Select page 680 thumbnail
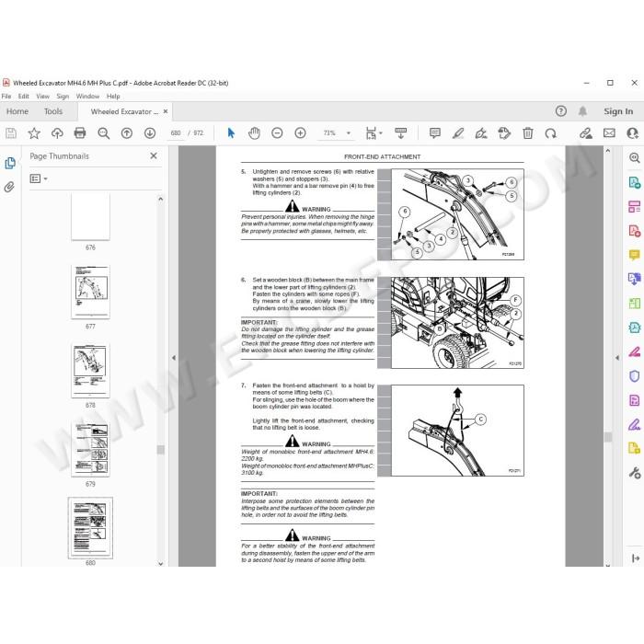The image size is (644, 644). pyautogui.click(x=90, y=528)
